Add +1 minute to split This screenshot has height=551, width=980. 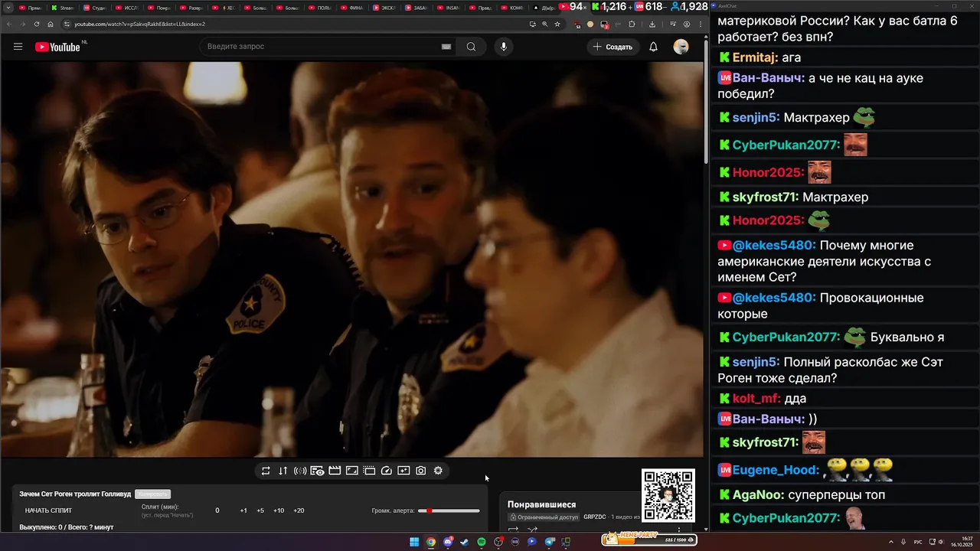pos(243,510)
